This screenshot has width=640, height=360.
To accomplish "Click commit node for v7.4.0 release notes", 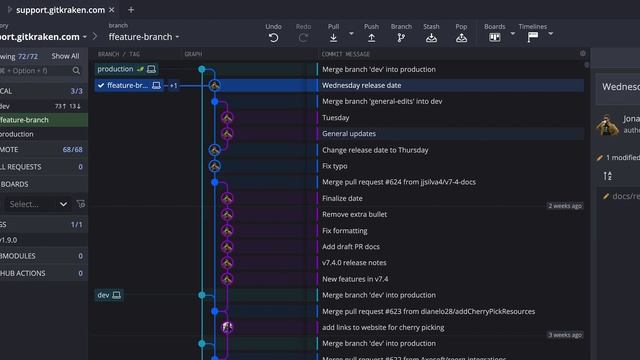I will tap(227, 263).
